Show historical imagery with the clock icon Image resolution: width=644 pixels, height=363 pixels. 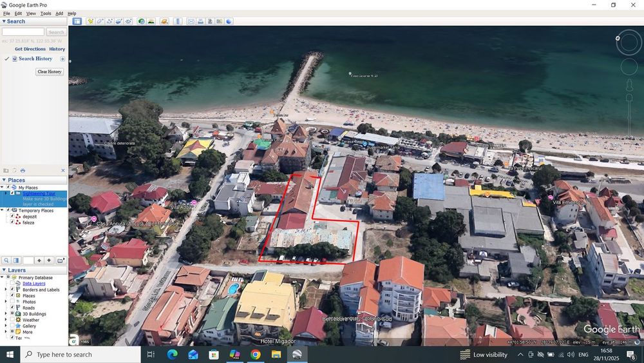(141, 21)
